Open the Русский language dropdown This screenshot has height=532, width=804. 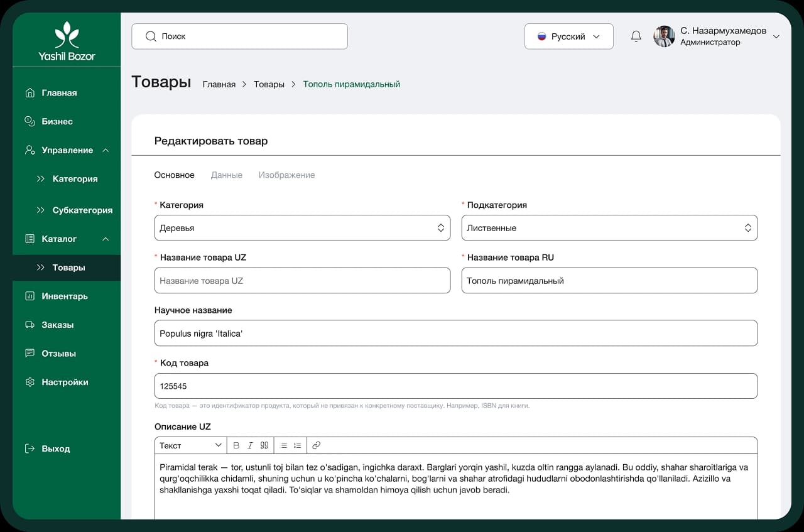[569, 36]
